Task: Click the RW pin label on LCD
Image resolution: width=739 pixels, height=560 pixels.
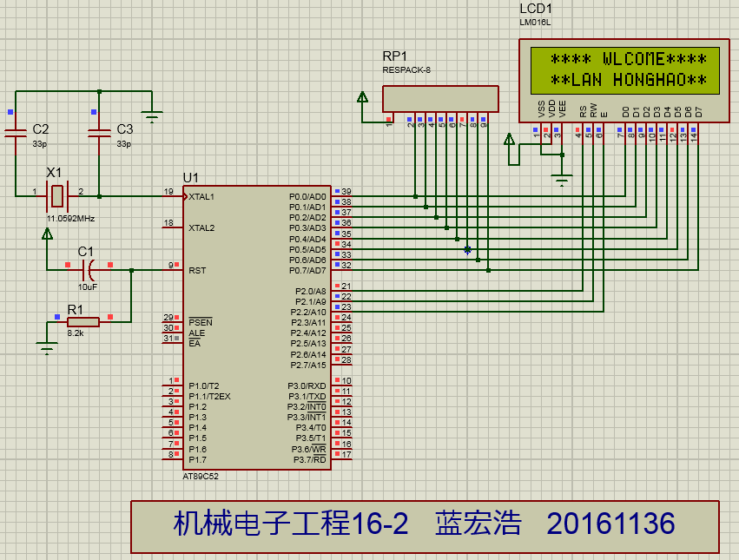Action: coord(593,110)
